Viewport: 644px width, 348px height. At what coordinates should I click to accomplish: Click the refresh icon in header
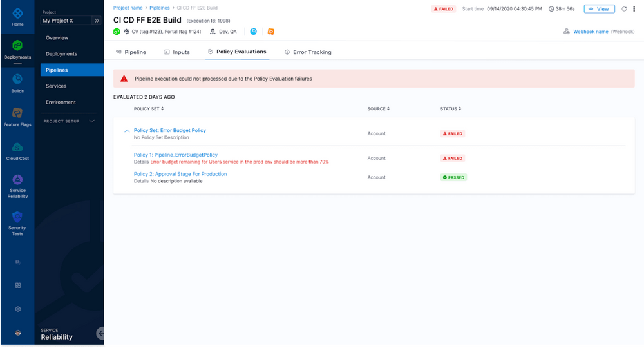pyautogui.click(x=624, y=9)
